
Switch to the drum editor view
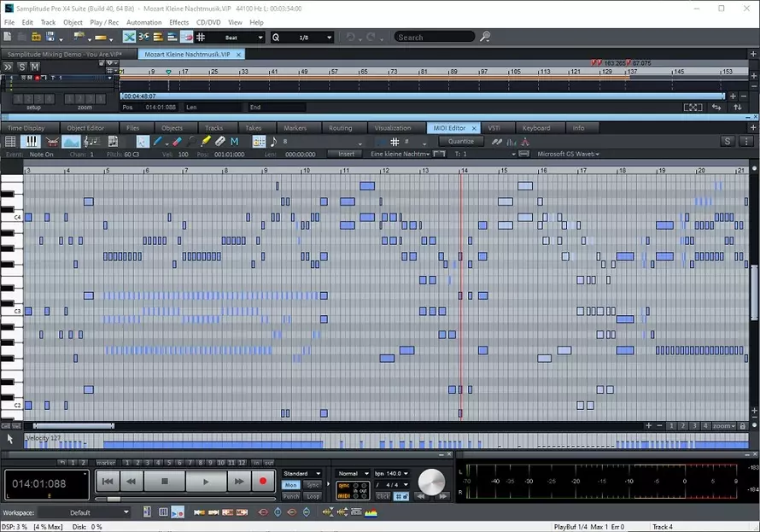click(x=52, y=142)
